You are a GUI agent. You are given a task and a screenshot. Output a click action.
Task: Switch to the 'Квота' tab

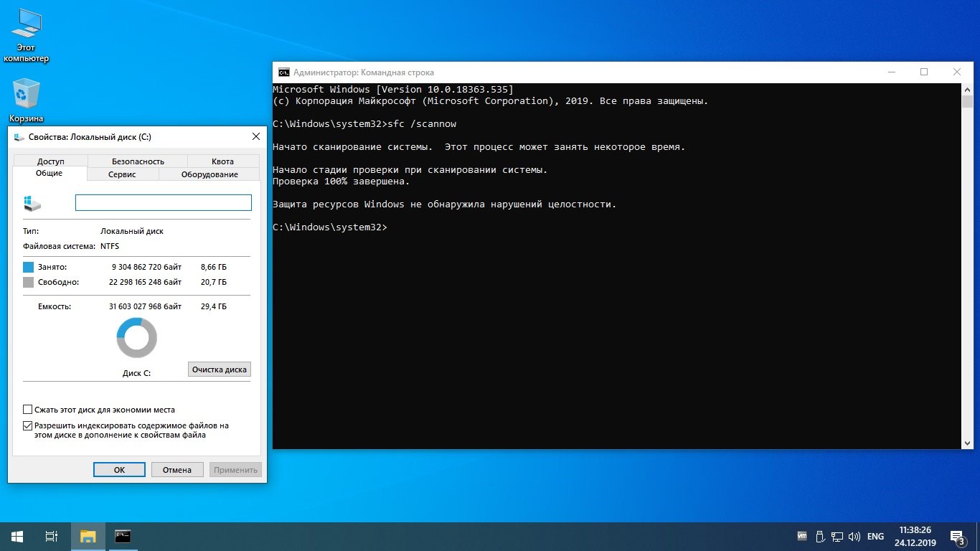click(x=223, y=161)
